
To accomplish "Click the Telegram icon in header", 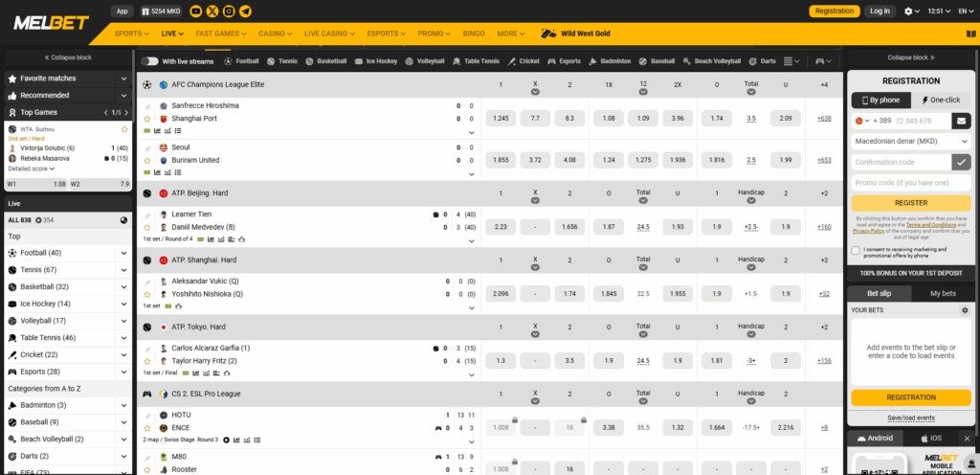I will pyautogui.click(x=246, y=11).
